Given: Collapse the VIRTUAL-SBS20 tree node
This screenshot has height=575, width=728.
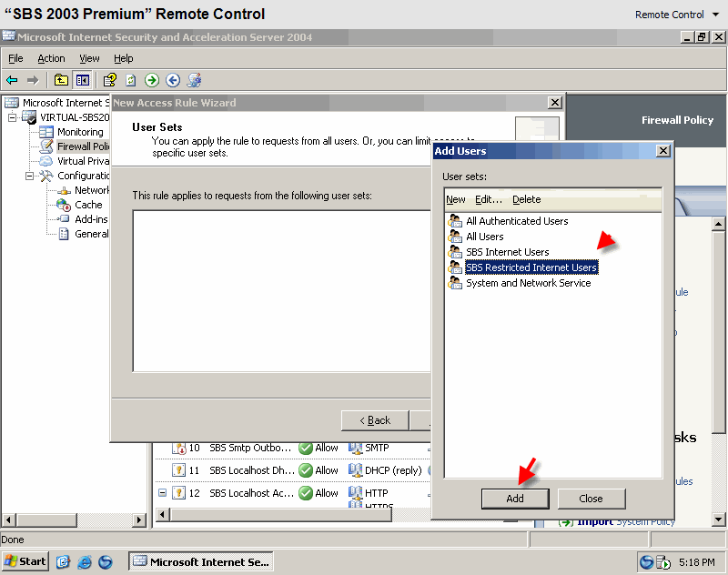Looking at the screenshot, I should click(12, 117).
